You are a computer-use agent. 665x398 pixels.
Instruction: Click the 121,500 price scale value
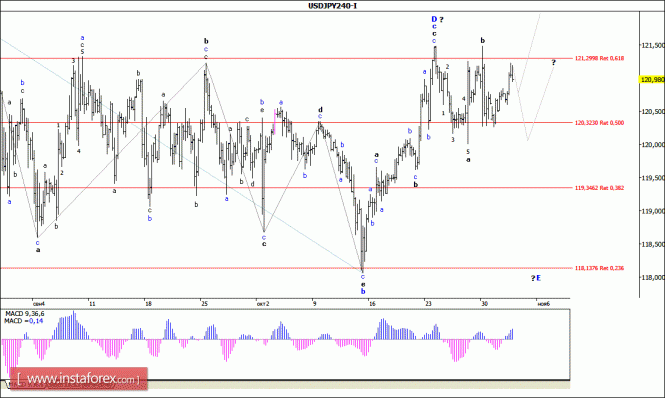pos(653,45)
